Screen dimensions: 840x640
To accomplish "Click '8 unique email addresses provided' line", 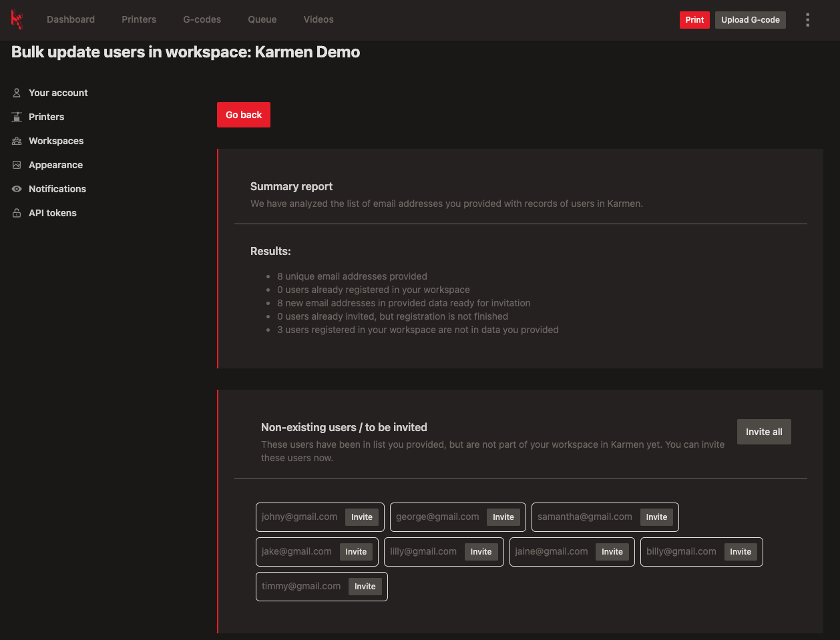I will 352,276.
